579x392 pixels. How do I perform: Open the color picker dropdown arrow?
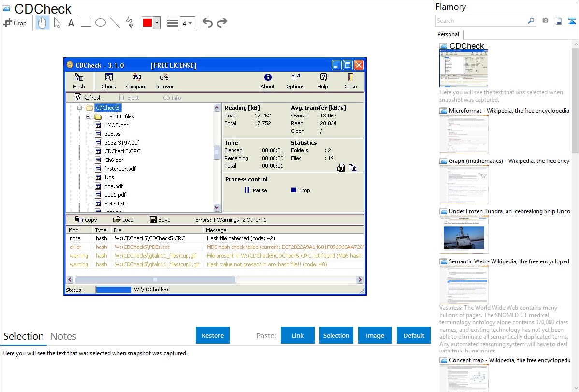pos(157,23)
